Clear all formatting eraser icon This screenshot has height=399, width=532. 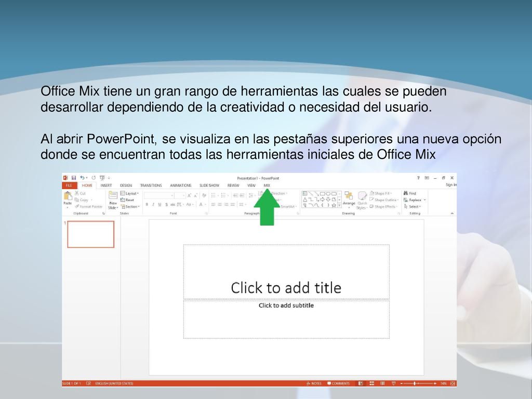pyautogui.click(x=204, y=195)
